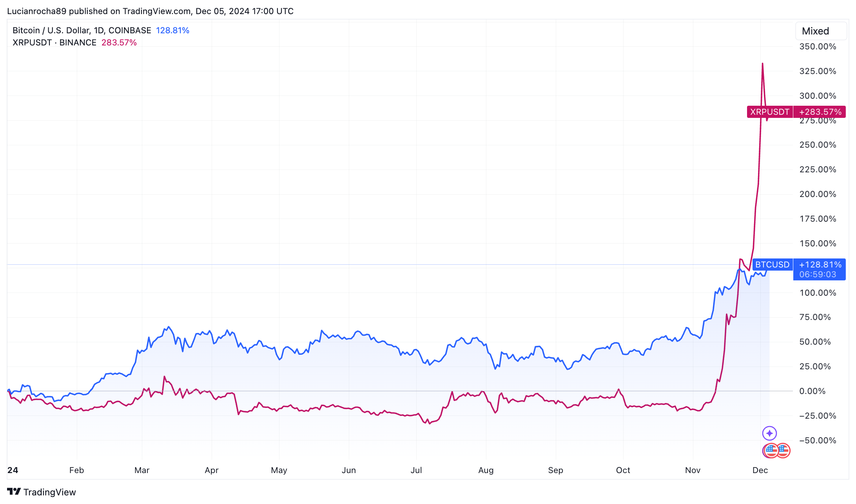Click the Mar label on time axis

(x=142, y=470)
